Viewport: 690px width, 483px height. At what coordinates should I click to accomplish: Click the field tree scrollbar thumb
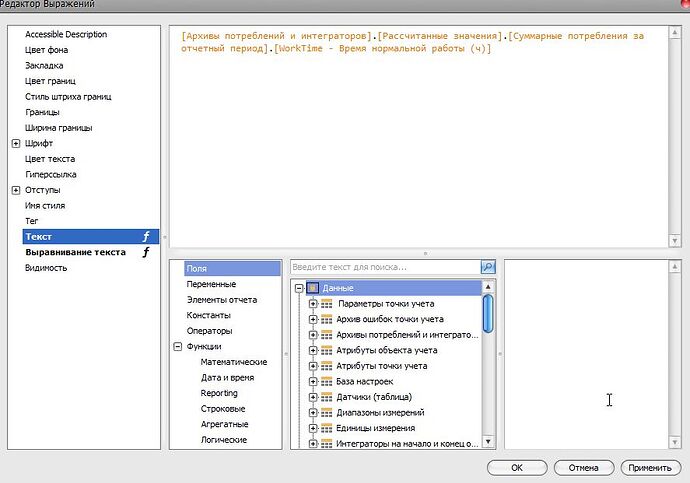488,314
